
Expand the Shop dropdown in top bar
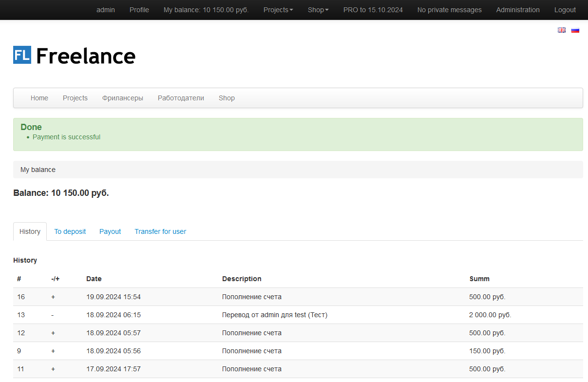coord(318,10)
